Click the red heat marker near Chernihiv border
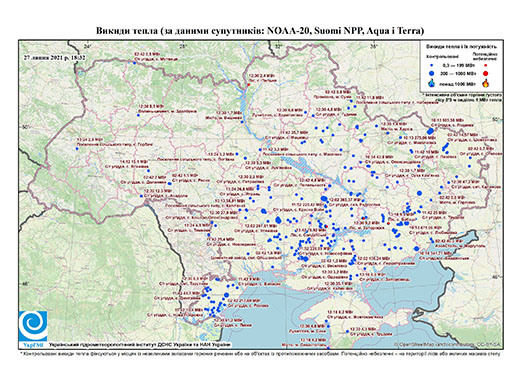Image resolution: width=520 pixels, height=368 pixels. click(x=249, y=85)
